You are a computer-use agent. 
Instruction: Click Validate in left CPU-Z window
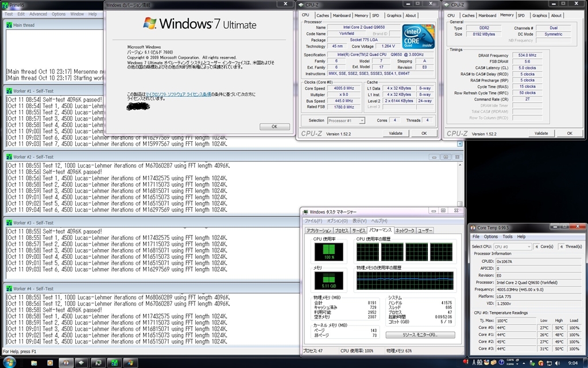point(395,133)
